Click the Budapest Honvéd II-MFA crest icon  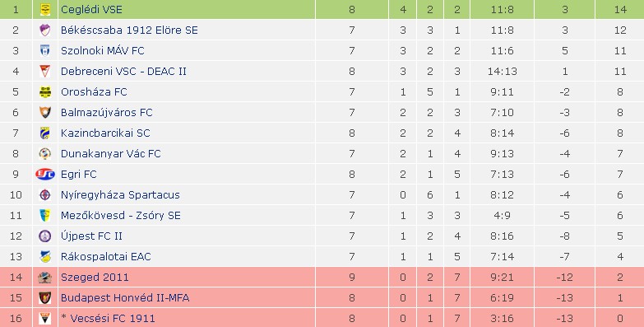tap(45, 297)
